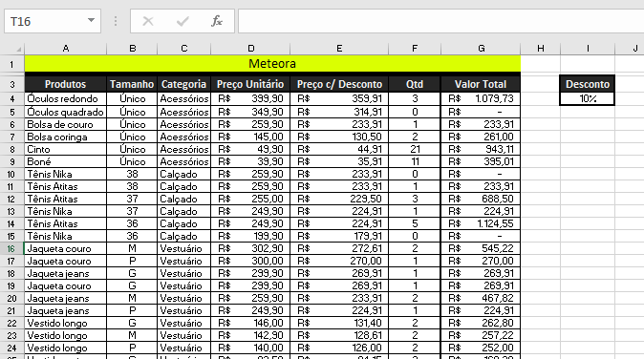
Task: Click unit price 300,00 in row 17
Action: tap(250, 261)
